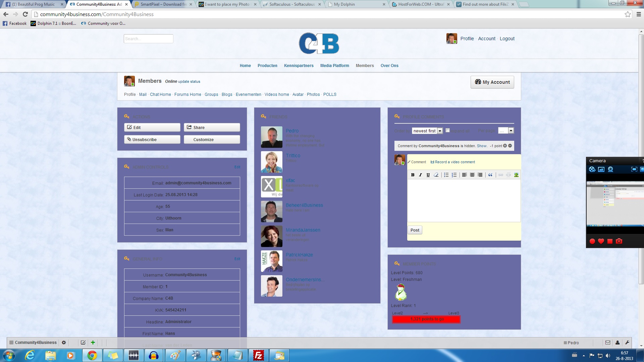Viewport: 644px width, 362px height.
Task: Click the plus vote icon on hidden comment
Action: tap(505, 146)
